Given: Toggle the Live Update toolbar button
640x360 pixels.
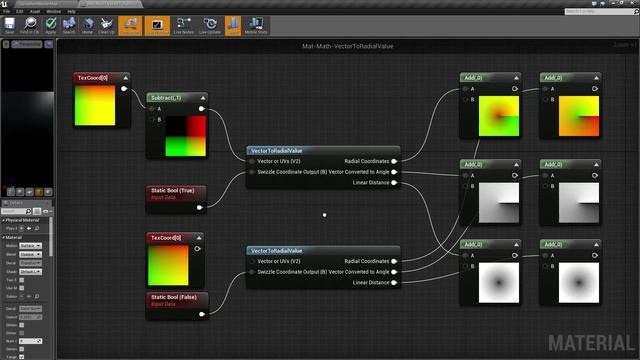Looking at the screenshot, I should tap(210, 25).
